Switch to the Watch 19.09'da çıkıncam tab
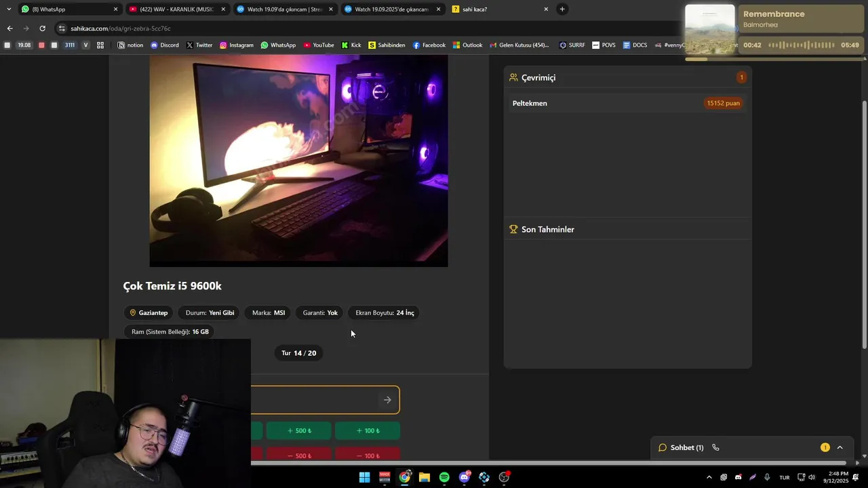Viewport: 868px width, 488px height. click(284, 9)
